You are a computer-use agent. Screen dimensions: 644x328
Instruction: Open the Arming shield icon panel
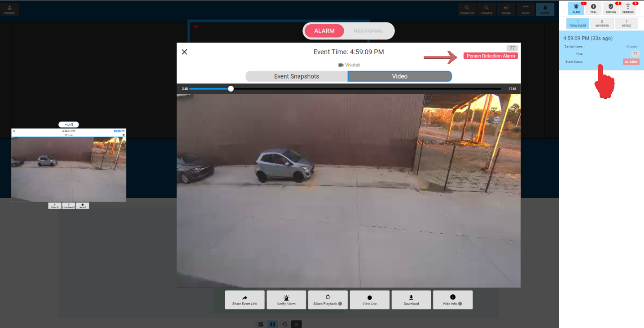point(610,9)
